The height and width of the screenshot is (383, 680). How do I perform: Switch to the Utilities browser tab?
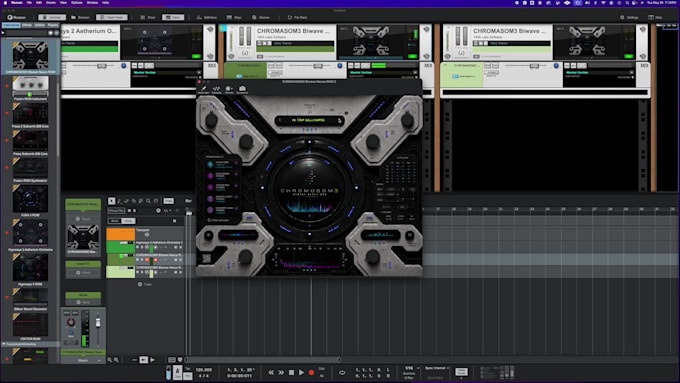click(39, 25)
